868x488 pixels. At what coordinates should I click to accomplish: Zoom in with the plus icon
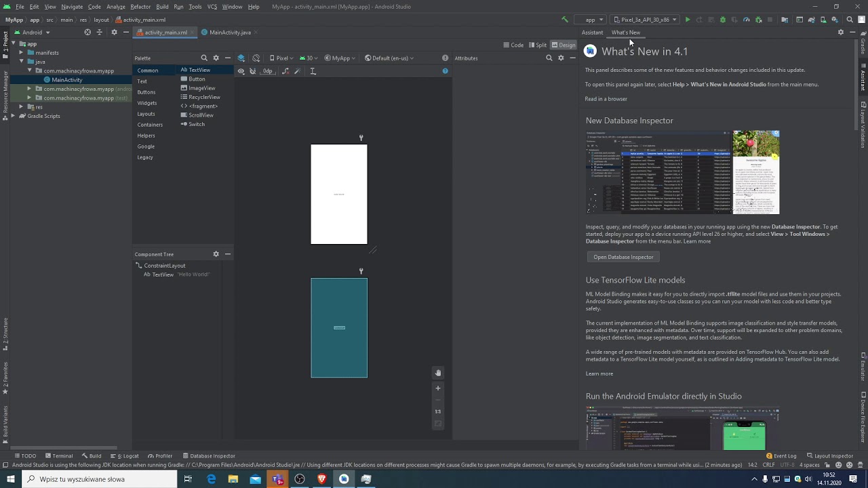pos(438,388)
